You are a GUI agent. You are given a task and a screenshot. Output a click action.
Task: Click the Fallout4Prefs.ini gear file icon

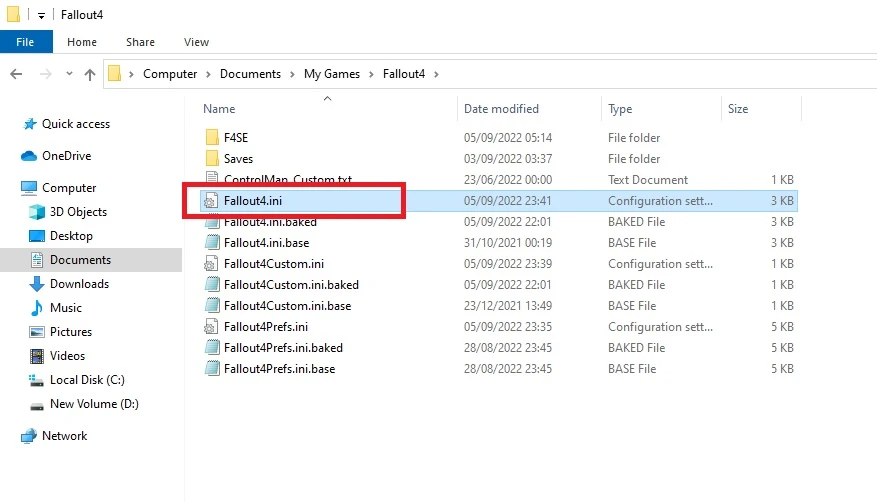(x=211, y=327)
